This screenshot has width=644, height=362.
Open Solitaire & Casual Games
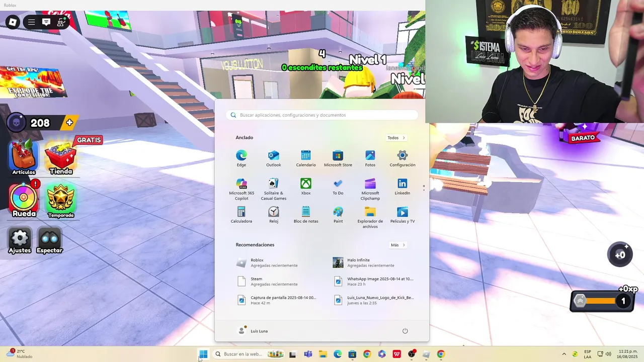coord(274,189)
